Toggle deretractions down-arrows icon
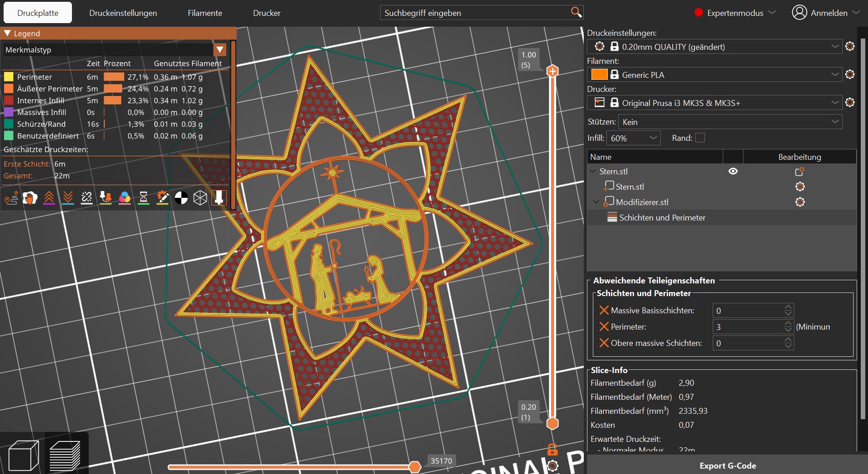Image resolution: width=868 pixels, height=474 pixels. click(68, 198)
